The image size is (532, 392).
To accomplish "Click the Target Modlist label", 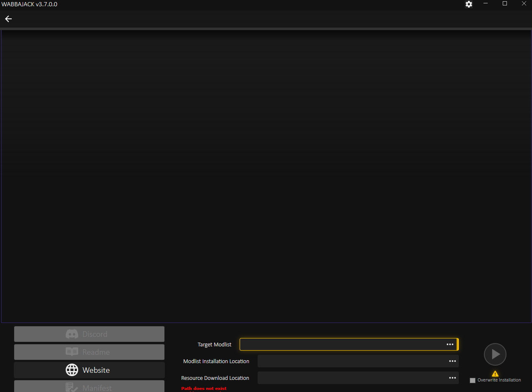I will (x=215, y=344).
